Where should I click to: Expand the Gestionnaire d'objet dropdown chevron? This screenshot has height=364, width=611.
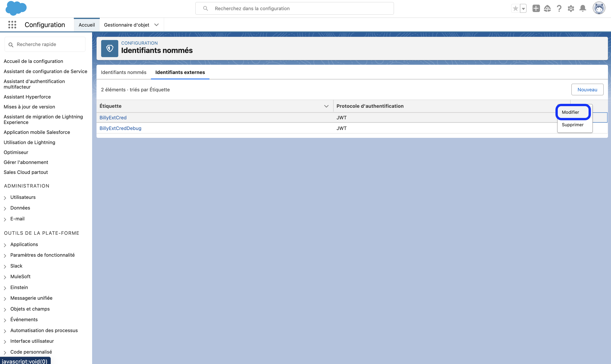157,25
